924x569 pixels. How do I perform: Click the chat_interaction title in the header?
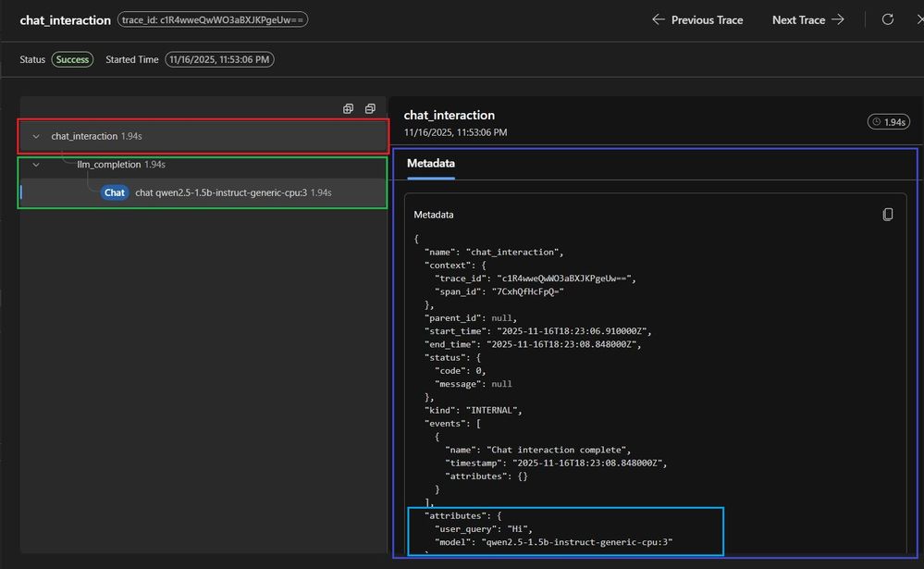click(x=66, y=20)
